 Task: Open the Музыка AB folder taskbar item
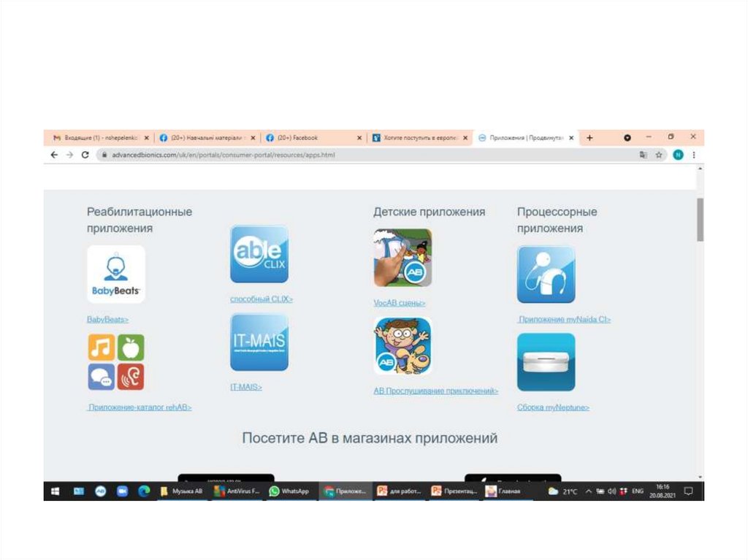coord(181,491)
